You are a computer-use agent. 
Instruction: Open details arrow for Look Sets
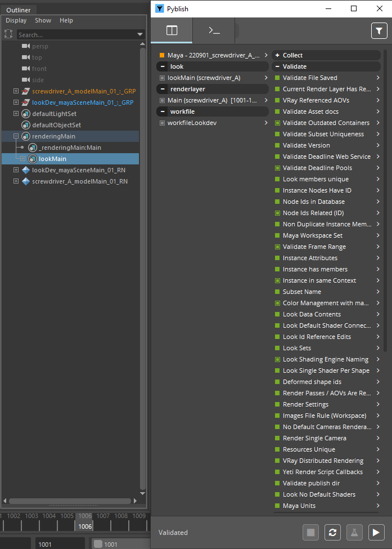(x=378, y=348)
